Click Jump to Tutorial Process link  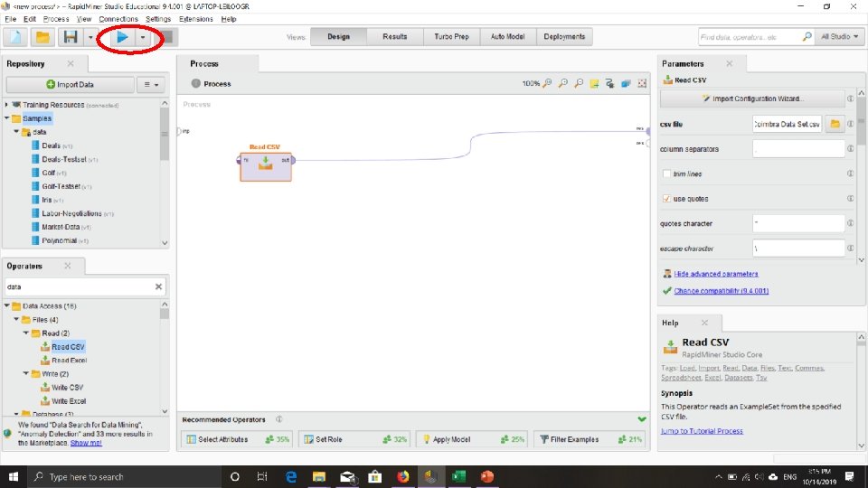click(702, 431)
